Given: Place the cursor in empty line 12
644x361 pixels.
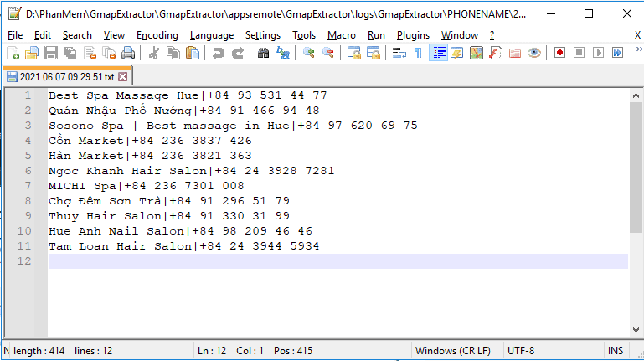Looking at the screenshot, I should coord(337,261).
